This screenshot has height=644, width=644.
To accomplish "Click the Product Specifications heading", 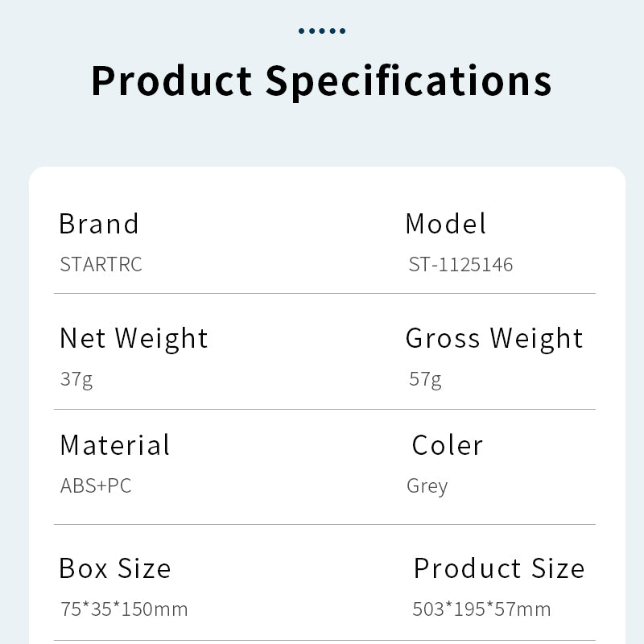I will [322, 80].
